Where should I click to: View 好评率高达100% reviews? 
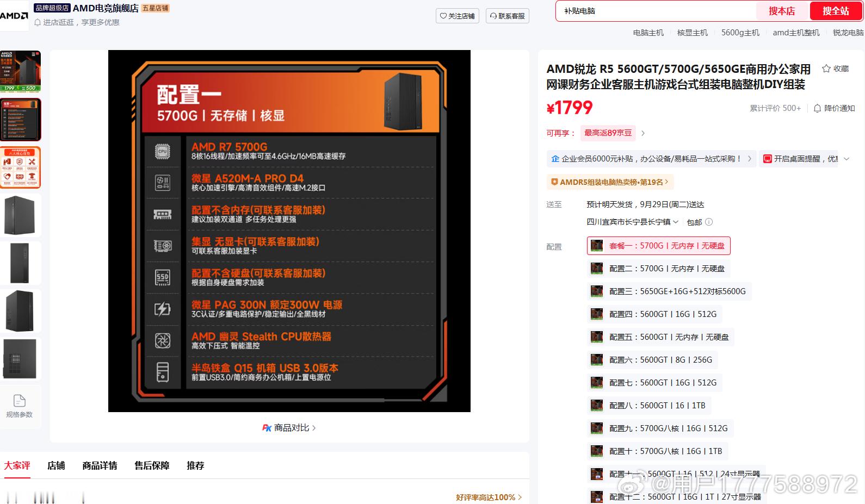(489, 497)
